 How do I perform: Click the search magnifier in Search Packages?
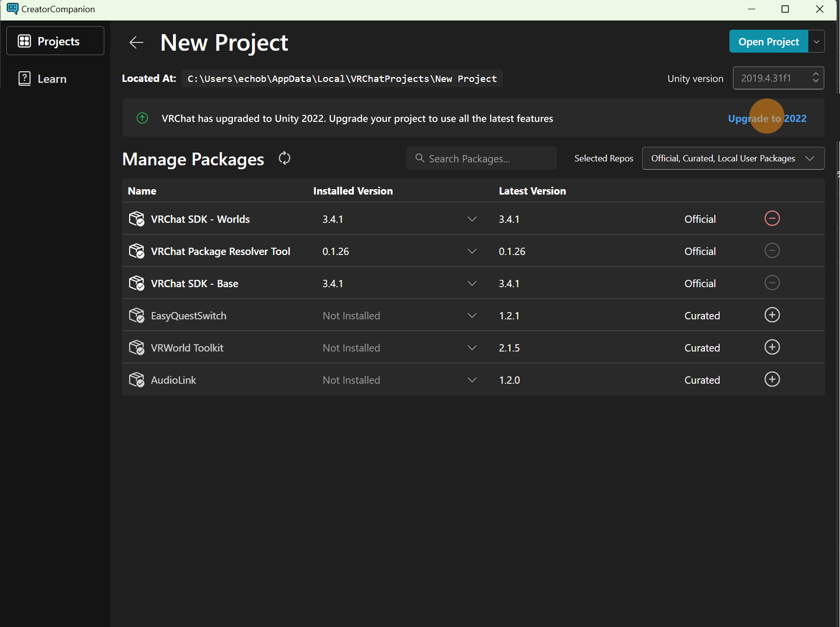point(420,158)
